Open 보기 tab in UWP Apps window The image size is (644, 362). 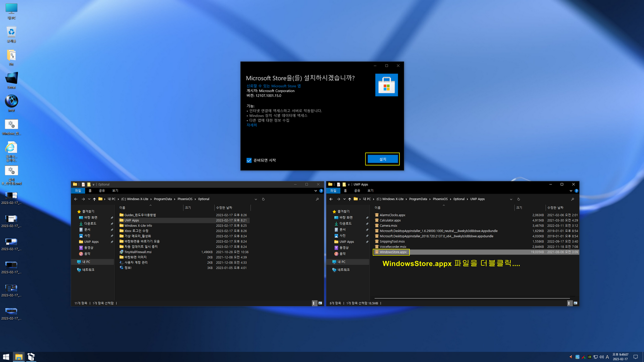370,191
